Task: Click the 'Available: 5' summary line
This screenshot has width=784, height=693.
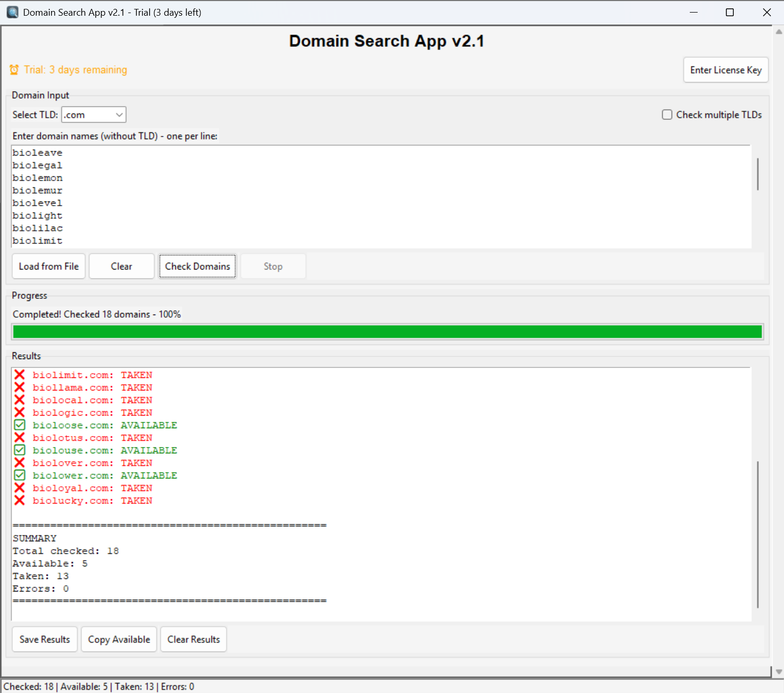Action: (50, 564)
